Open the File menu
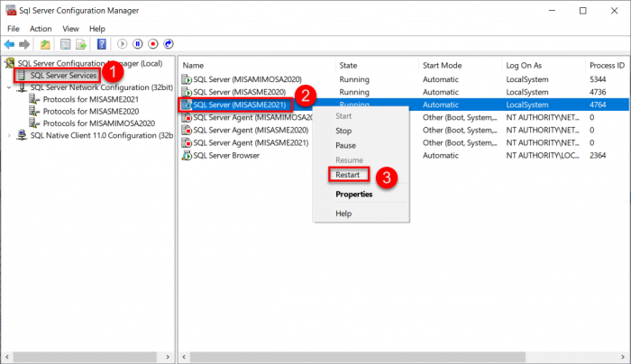The width and height of the screenshot is (631, 364). (x=14, y=29)
